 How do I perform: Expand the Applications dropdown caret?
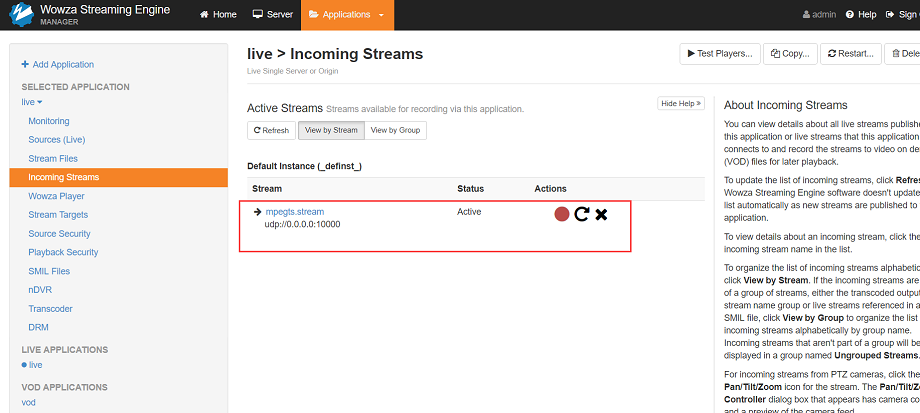tap(381, 15)
